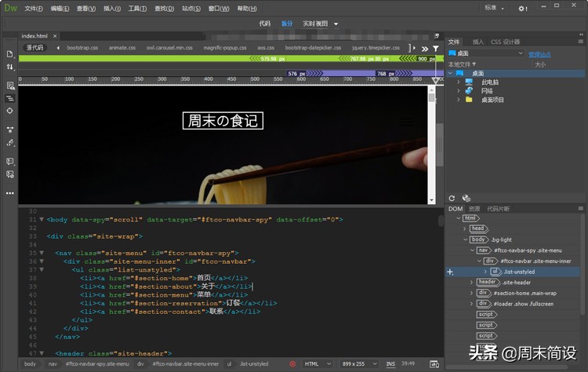The height and width of the screenshot is (372, 588).
Task: Click the red error indicator in status bar
Action: (292, 364)
